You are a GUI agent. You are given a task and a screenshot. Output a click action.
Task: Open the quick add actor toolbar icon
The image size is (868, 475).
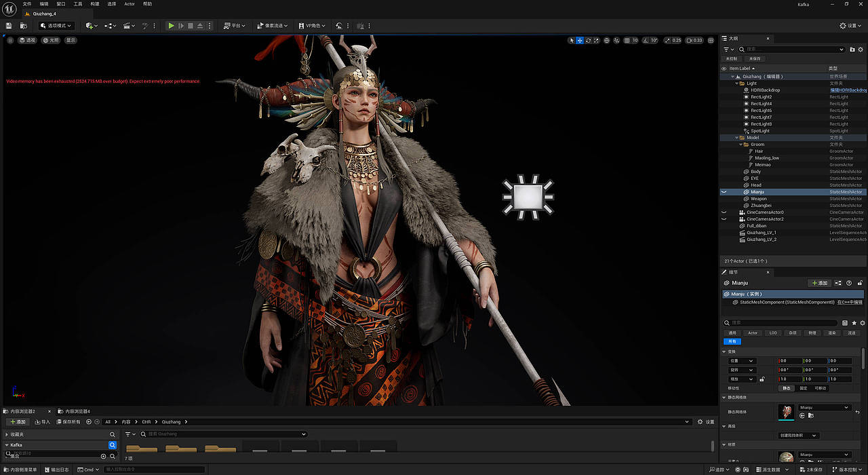click(x=92, y=26)
